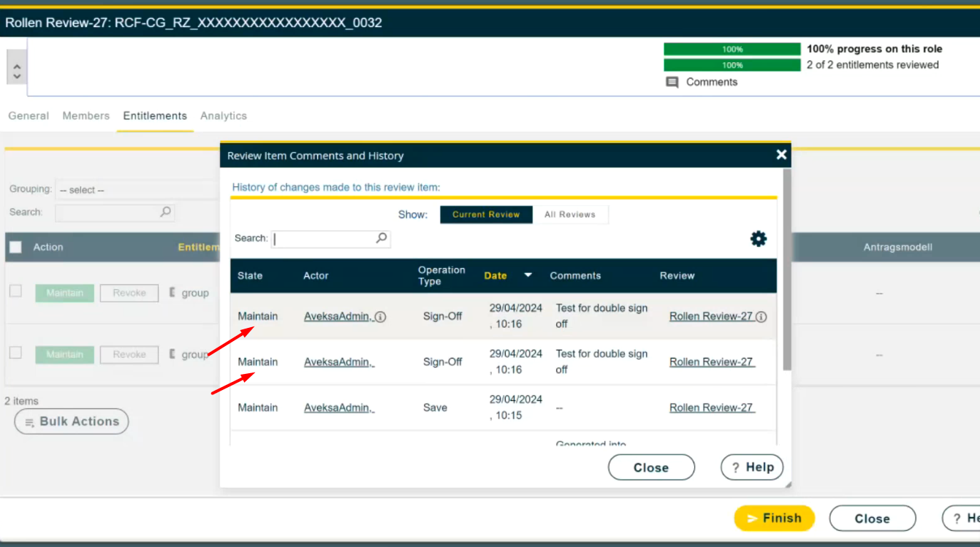The width and height of the screenshot is (980, 547).
Task: Toggle the select-all checkbox in Action header
Action: pos(15,248)
